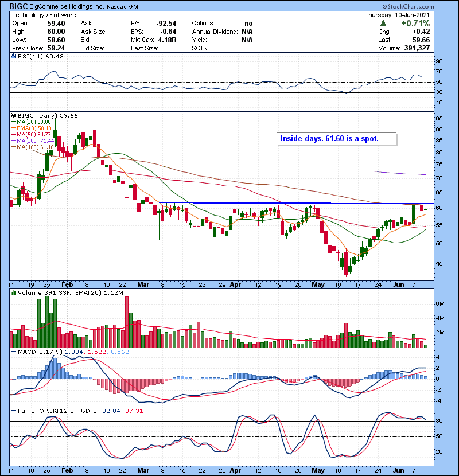Click the EPS value -0.64
The width and height of the screenshot is (459, 476).
tap(168, 32)
